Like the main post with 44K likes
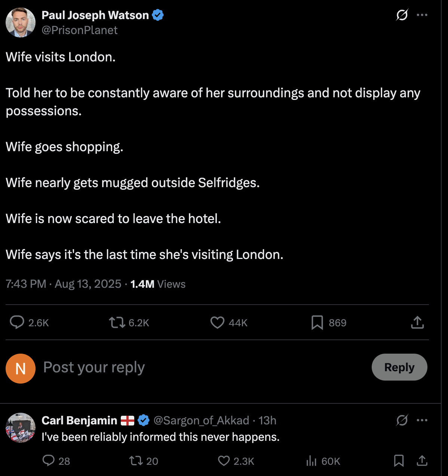 (217, 322)
